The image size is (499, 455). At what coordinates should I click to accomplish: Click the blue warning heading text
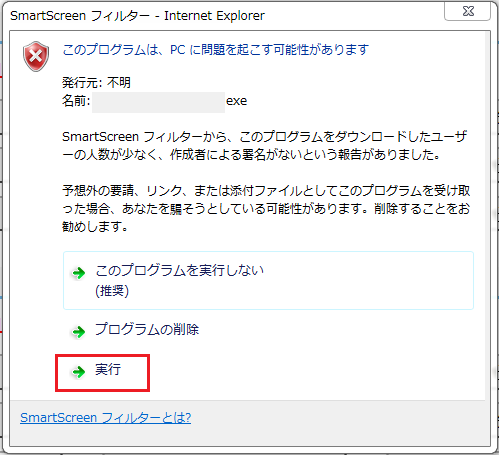click(x=216, y=50)
